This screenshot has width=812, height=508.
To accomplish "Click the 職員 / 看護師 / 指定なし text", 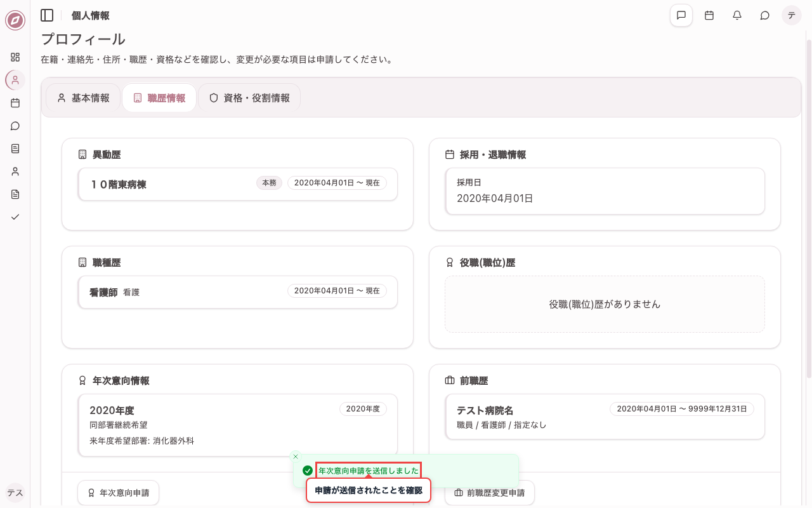I will pos(502,425).
